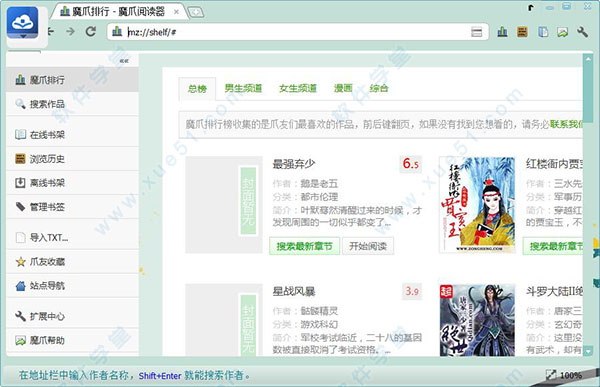600x387 pixels.
Task: Open the picture help icon in toolbar
Action: click(x=562, y=33)
